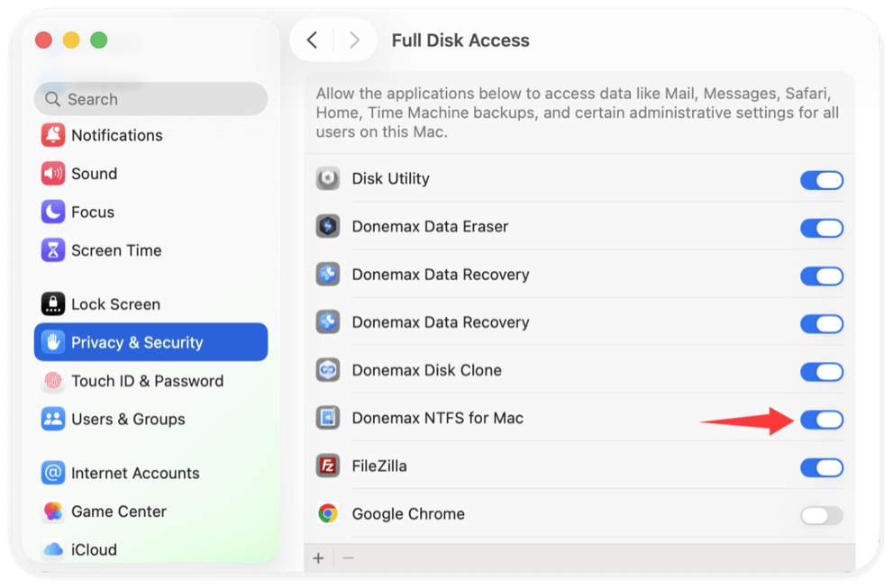Click the FileZilla app icon

[x=327, y=466]
